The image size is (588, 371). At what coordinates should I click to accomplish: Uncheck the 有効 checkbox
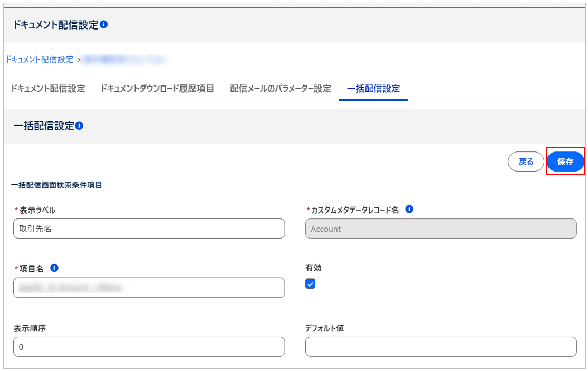(x=311, y=284)
